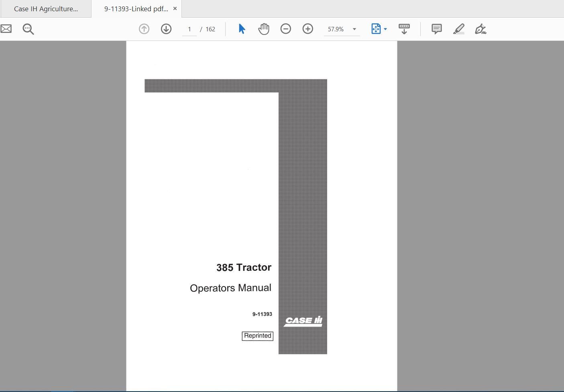Image resolution: width=564 pixels, height=392 pixels.
Task: Switch to the Case IH Agriculture tab
Action: pos(46,9)
